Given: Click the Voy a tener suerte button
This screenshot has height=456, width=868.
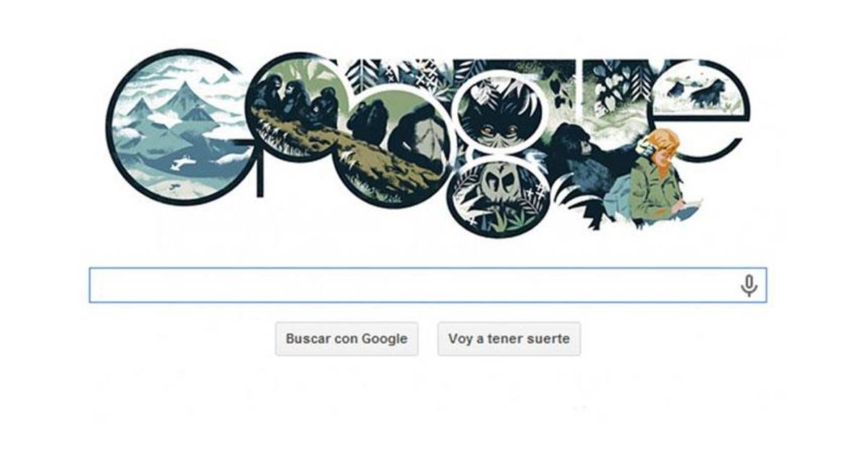Looking at the screenshot, I should pyautogui.click(x=509, y=339).
